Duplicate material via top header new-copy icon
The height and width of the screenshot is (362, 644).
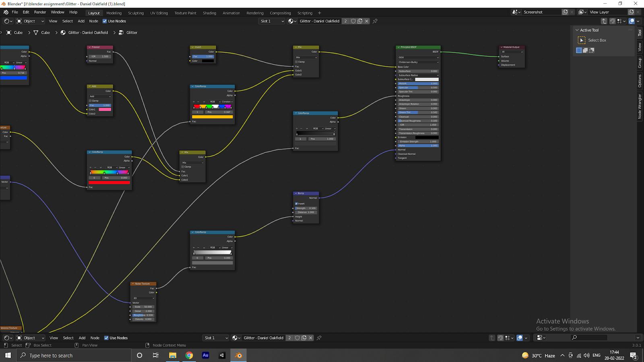[x=360, y=21]
